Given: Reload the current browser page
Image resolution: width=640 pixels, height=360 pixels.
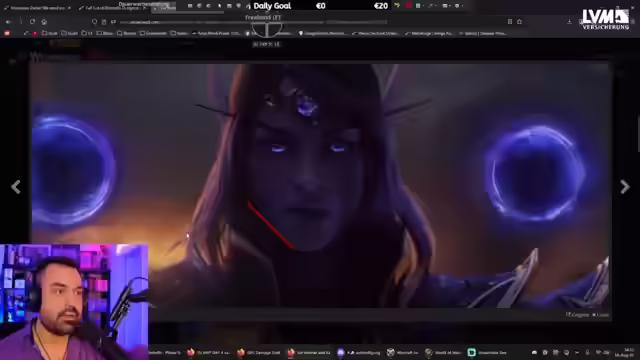Looking at the screenshot, I should pyautogui.click(x=32, y=22).
